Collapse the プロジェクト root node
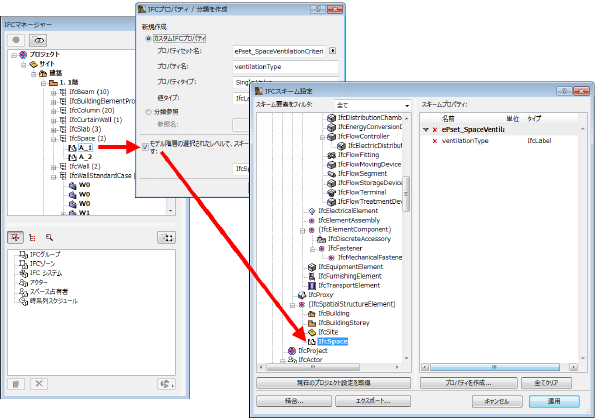Screen dimensions: 600x419 (14, 55)
